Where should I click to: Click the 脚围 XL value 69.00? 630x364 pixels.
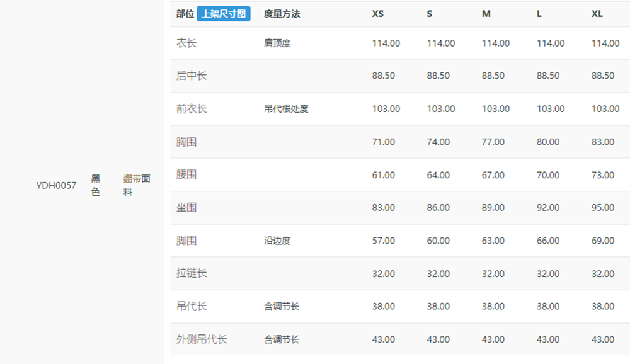[603, 241]
